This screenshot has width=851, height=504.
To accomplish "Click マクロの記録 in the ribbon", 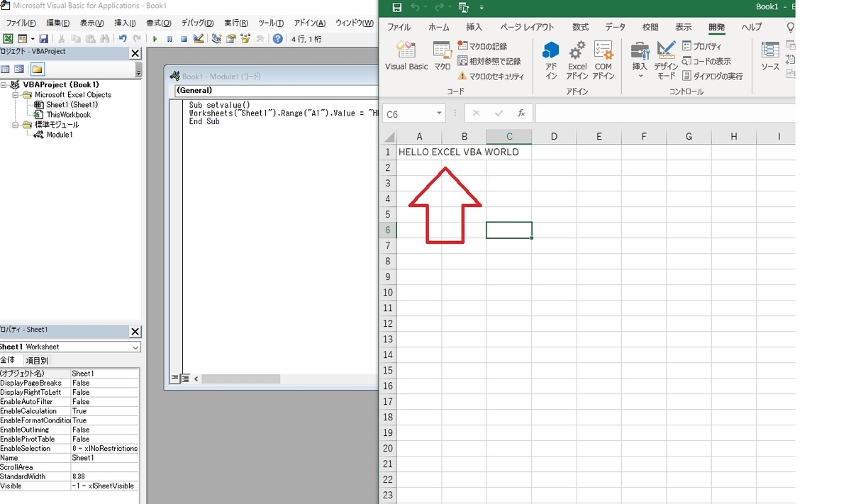I will tap(482, 46).
